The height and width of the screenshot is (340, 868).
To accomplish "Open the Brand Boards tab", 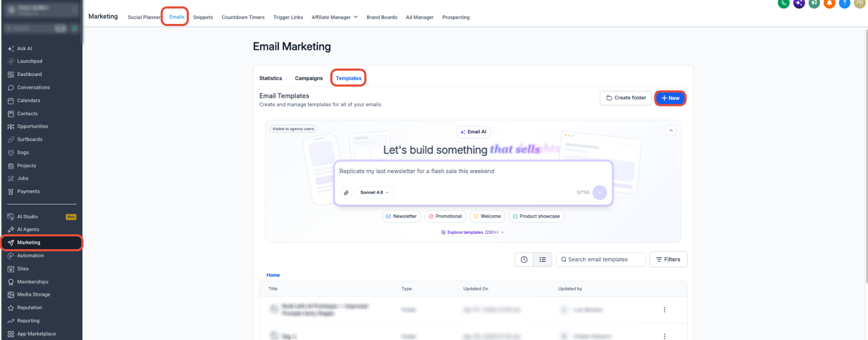I will [382, 17].
